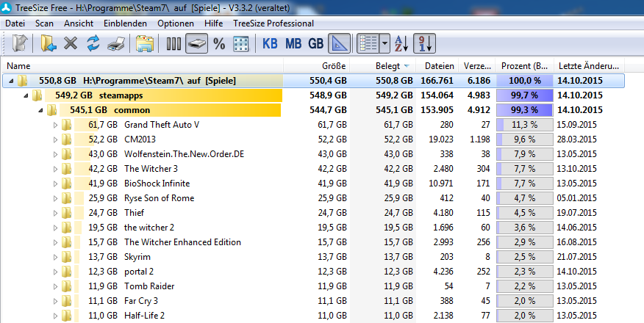The width and height of the screenshot is (644, 323).
Task: Select The Witcher 3 row
Action: [x=312, y=169]
